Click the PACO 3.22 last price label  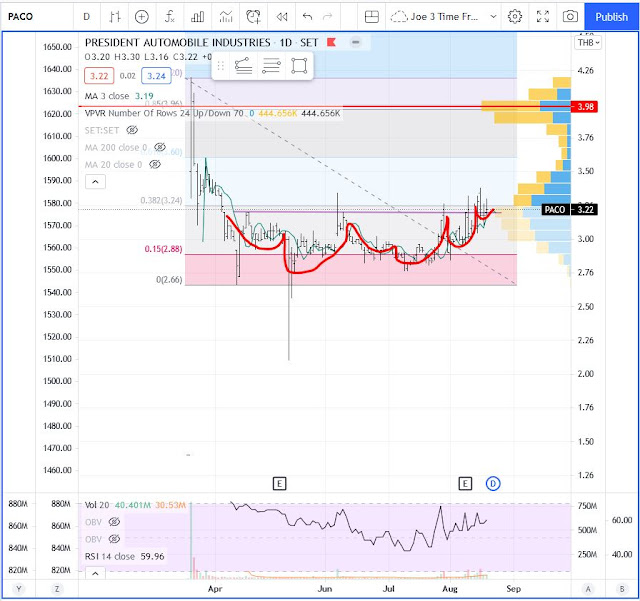[x=570, y=209]
